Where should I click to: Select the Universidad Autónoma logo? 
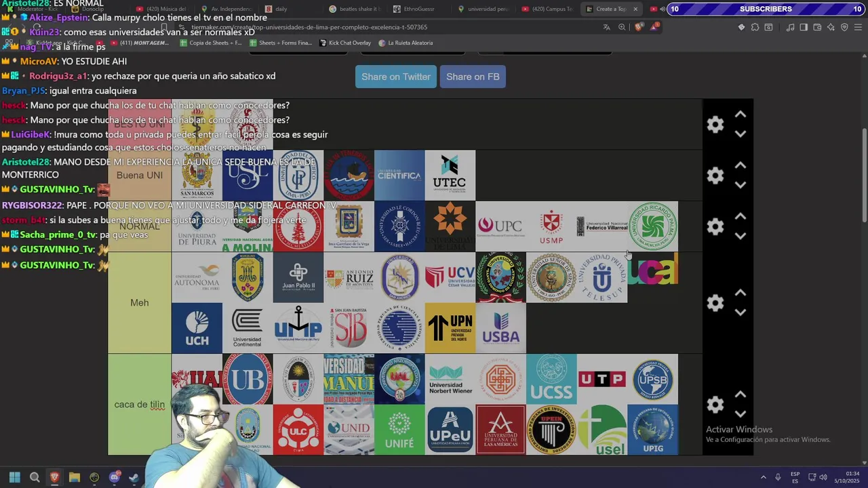pos(197,277)
